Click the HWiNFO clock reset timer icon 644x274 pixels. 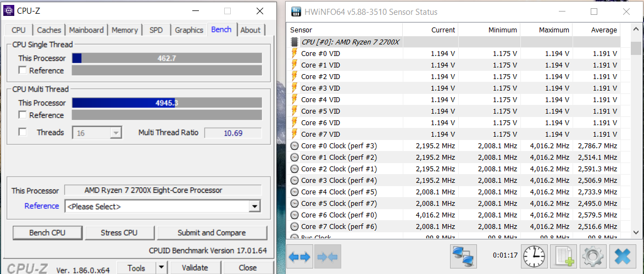pyautogui.click(x=534, y=257)
